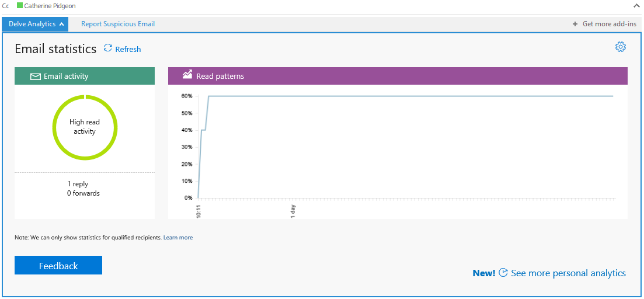Click the envelope icon in Email activity header
The image size is (644, 299).
(x=36, y=77)
